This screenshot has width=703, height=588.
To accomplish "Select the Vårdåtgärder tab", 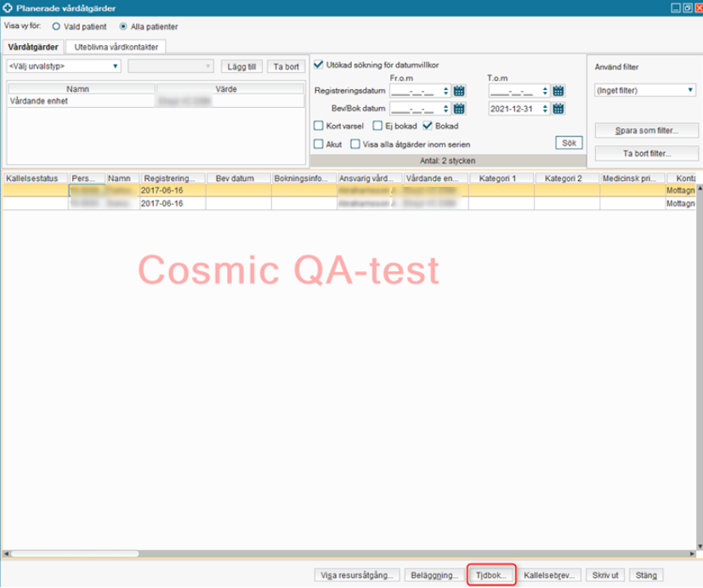I will pyautogui.click(x=33, y=47).
